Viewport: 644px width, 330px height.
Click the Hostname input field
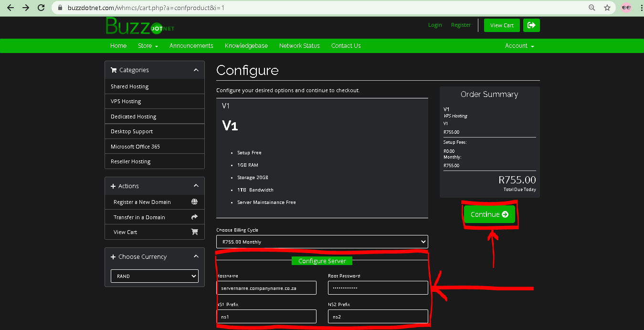click(x=266, y=288)
